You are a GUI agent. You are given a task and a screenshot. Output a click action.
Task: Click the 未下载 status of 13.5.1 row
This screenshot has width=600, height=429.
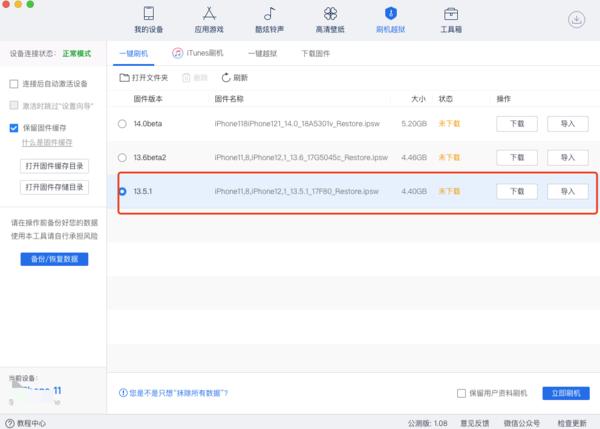click(449, 191)
